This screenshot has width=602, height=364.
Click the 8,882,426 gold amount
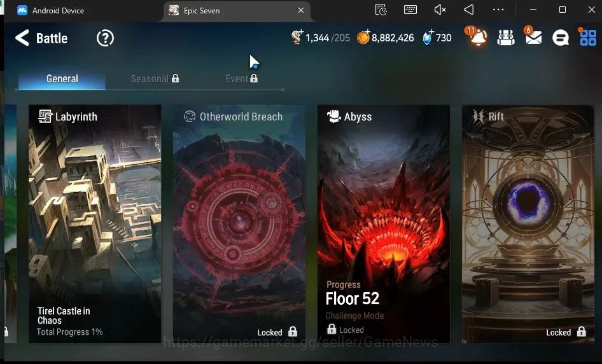[x=393, y=38]
